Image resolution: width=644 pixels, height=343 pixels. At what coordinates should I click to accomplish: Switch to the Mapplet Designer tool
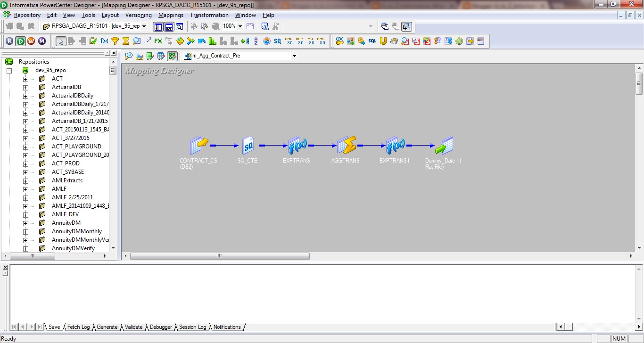(x=161, y=56)
